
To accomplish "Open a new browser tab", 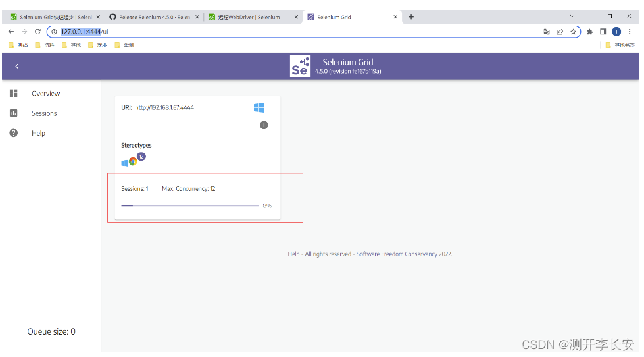I will pos(411,17).
